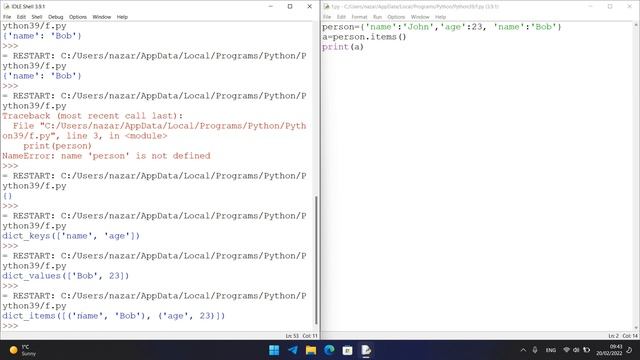Viewport: 640px width, 360px height.
Task: Open the weather widget showing Sunny
Action: click(24, 350)
